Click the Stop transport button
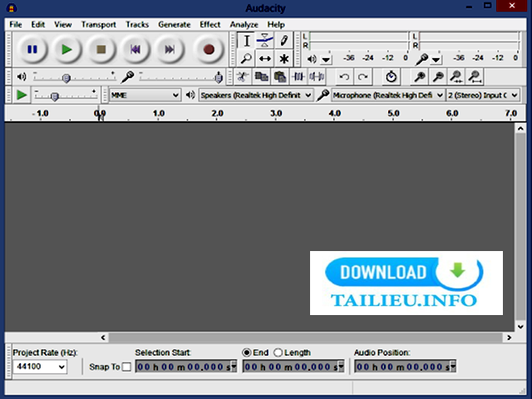532x399 pixels. pyautogui.click(x=101, y=50)
